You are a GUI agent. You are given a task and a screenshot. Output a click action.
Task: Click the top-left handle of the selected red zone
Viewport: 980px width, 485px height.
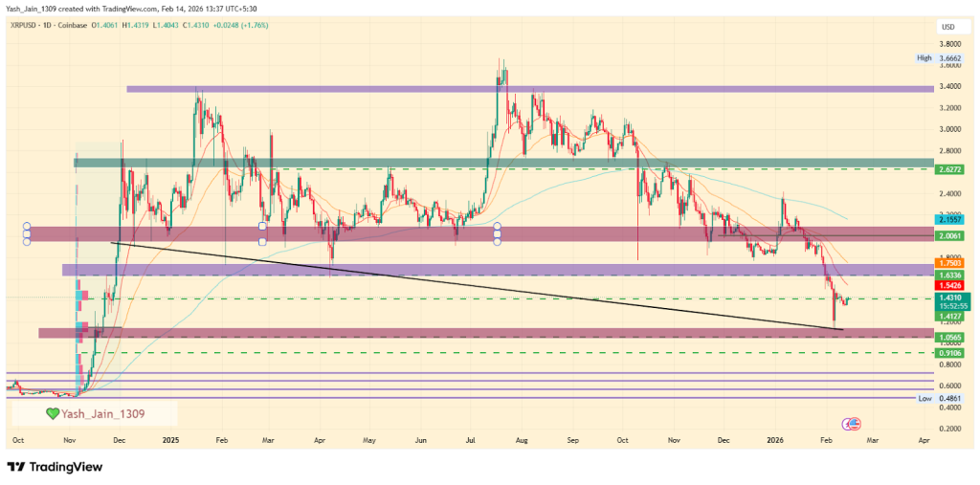pos(26,229)
